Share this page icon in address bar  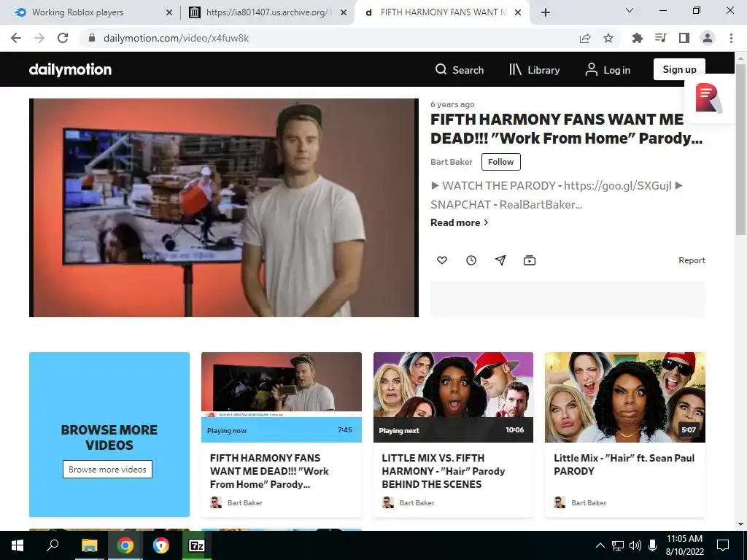(585, 38)
